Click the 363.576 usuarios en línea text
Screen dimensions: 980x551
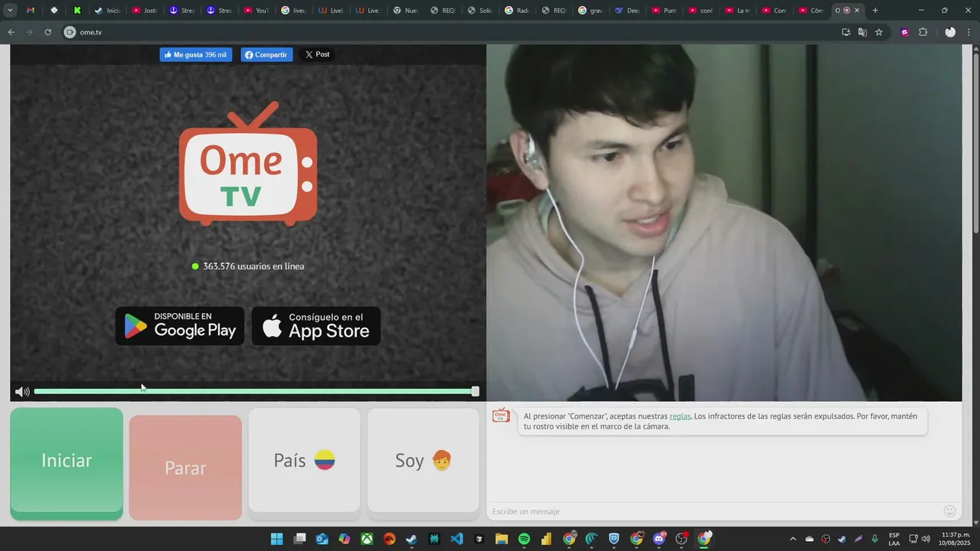253,266
